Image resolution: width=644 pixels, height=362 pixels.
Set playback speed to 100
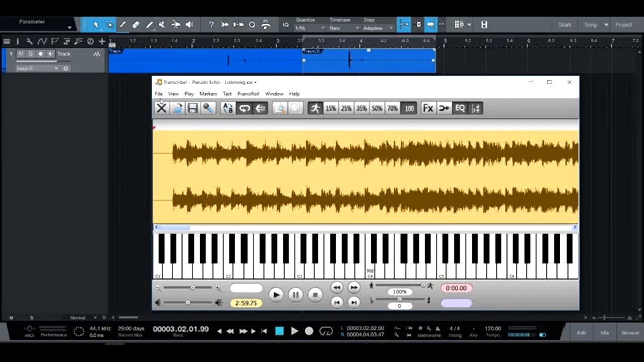(x=409, y=108)
